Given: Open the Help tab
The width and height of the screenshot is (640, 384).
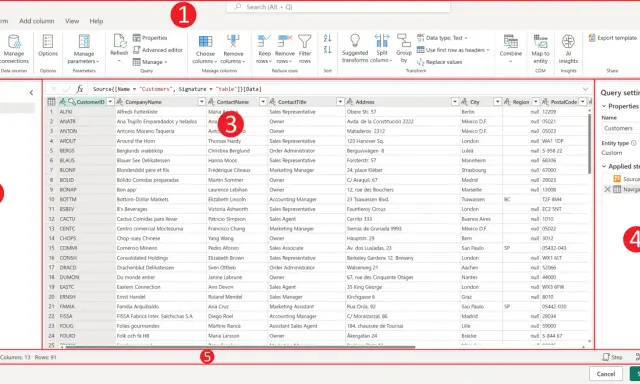Looking at the screenshot, I should click(96, 21).
